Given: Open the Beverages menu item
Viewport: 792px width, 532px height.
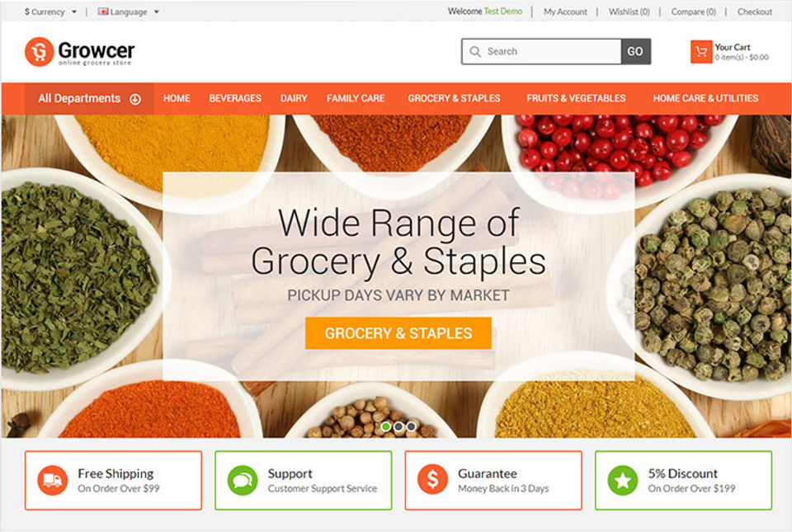Looking at the screenshot, I should (235, 98).
